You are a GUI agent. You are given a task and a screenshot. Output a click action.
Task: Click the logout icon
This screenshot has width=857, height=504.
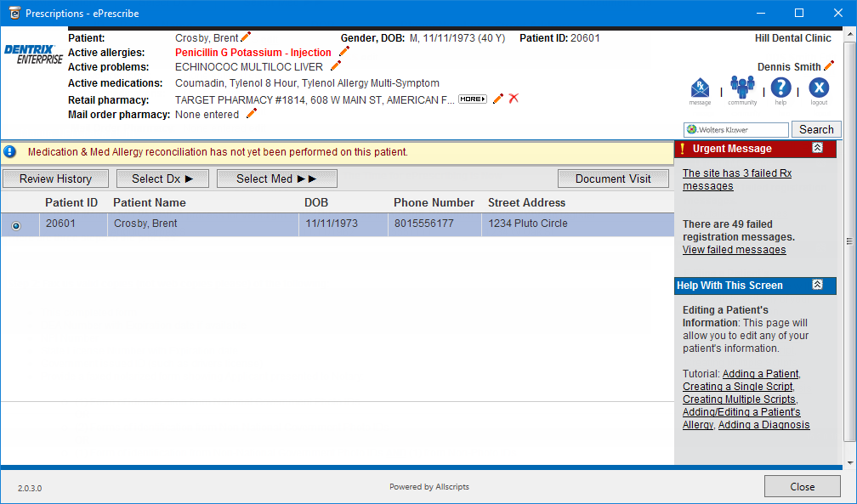click(x=818, y=88)
